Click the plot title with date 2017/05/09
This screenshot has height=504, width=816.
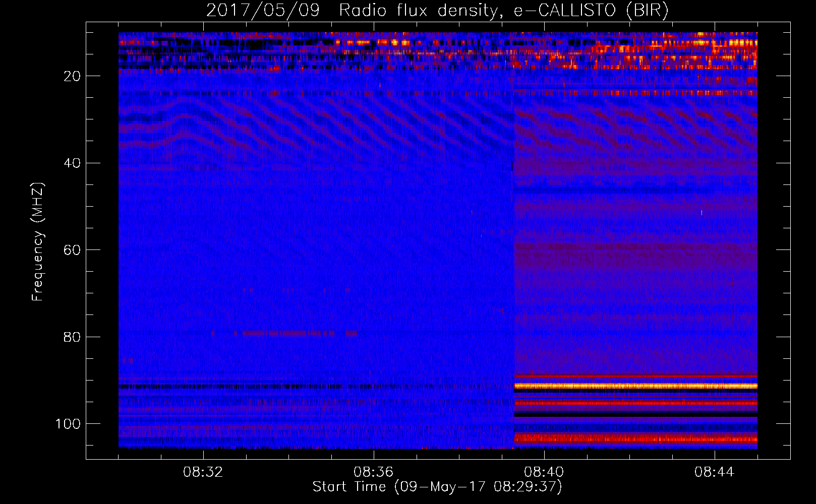[437, 11]
